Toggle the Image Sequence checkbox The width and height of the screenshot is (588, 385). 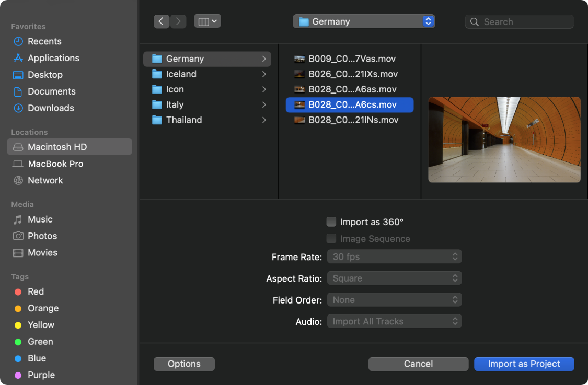(331, 239)
